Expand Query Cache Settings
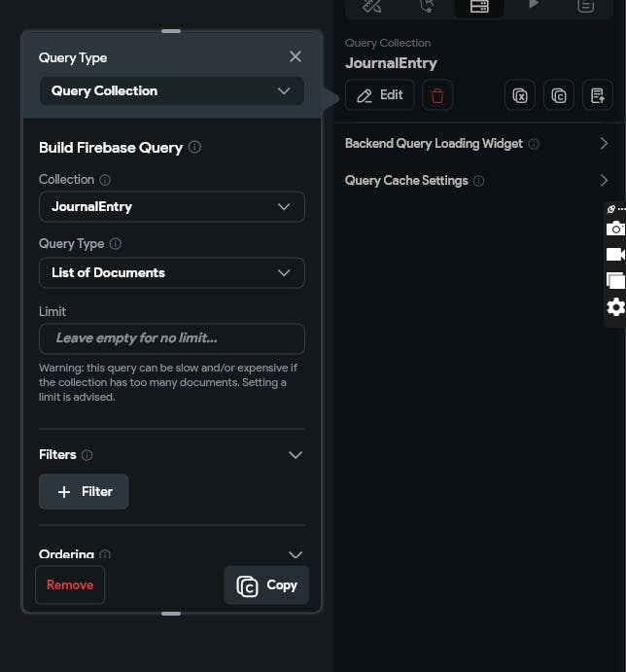 [x=604, y=181]
